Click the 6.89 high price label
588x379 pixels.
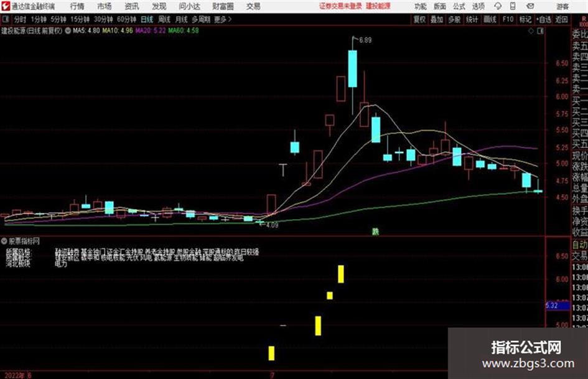(365, 40)
